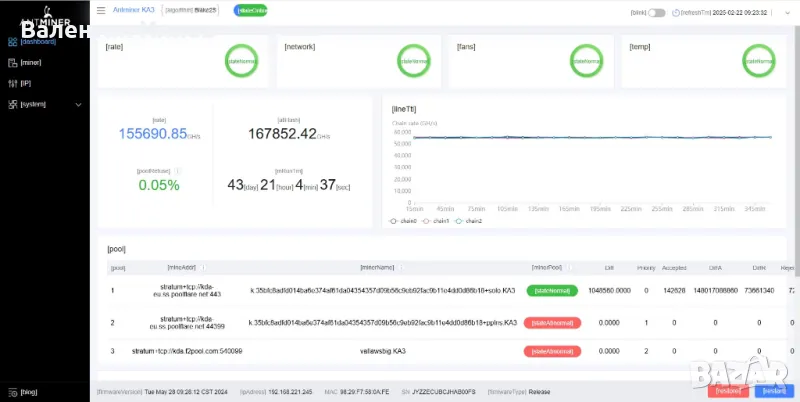800x402 pixels.
Task: Toggle chain1 series in chart legend
Action: point(439,221)
